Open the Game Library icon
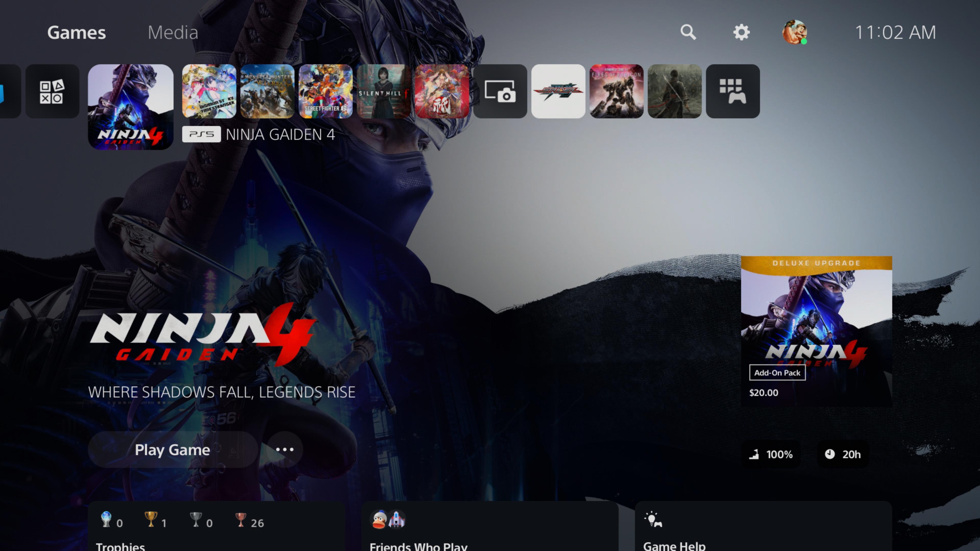The width and height of the screenshot is (980, 551). coord(733,91)
